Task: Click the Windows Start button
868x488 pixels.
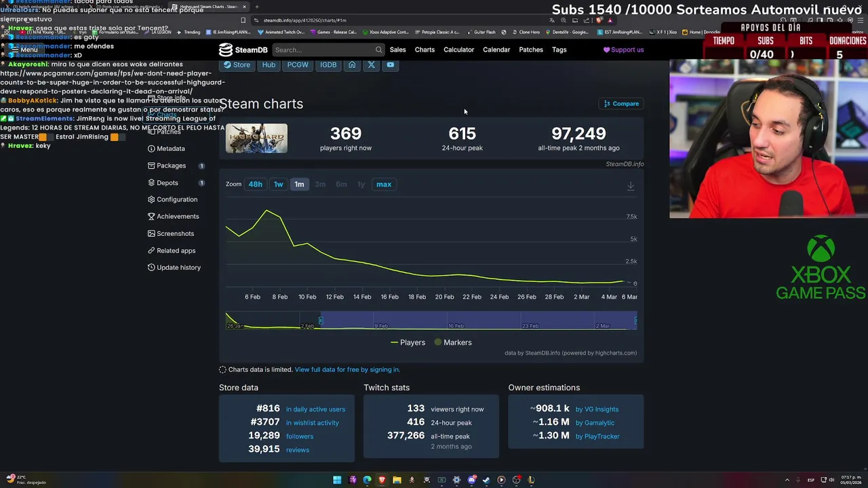Action: click(x=337, y=480)
